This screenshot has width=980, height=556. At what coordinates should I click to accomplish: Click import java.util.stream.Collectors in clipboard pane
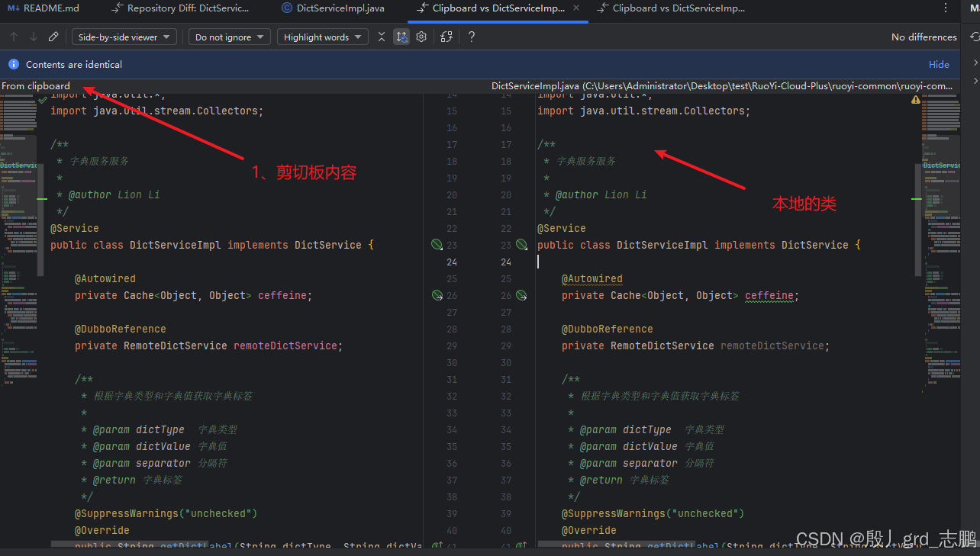(156, 111)
